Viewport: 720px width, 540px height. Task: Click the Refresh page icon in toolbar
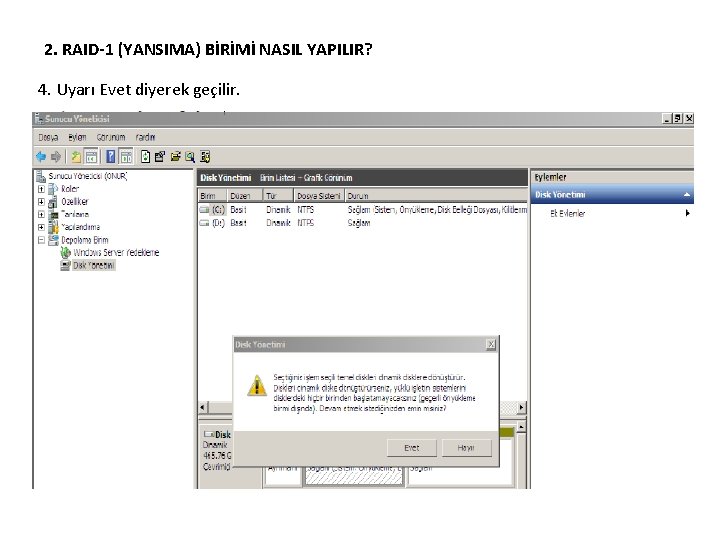[145, 157]
